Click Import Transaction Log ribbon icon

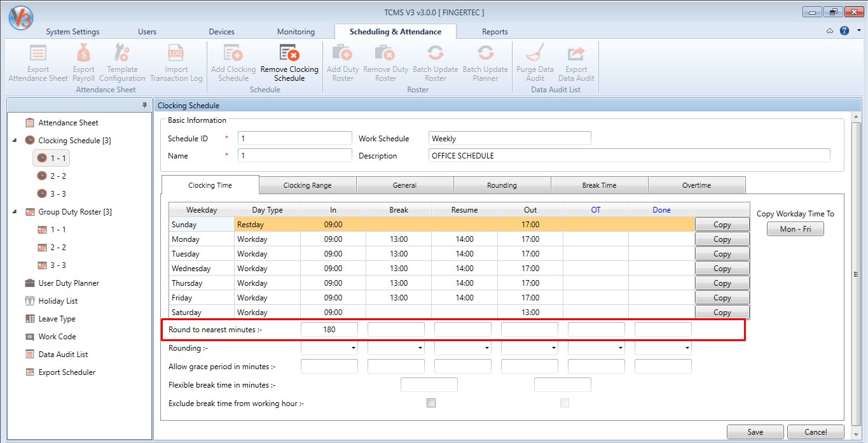coord(176,62)
